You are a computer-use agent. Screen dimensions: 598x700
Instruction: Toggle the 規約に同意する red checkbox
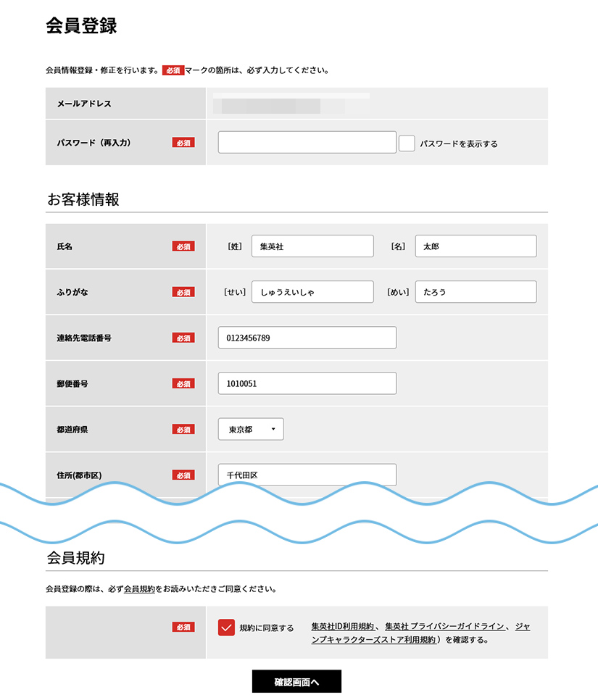(x=226, y=628)
